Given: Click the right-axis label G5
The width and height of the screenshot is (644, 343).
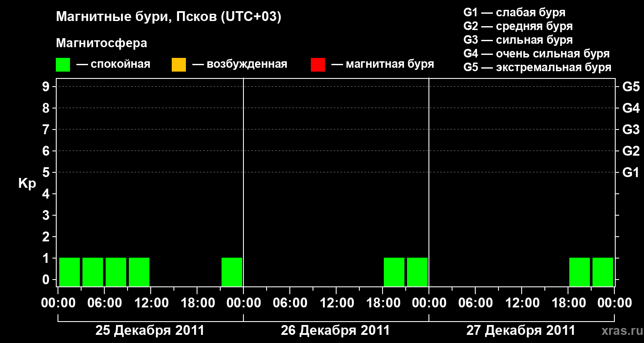Looking at the screenshot, I should [x=631, y=87].
